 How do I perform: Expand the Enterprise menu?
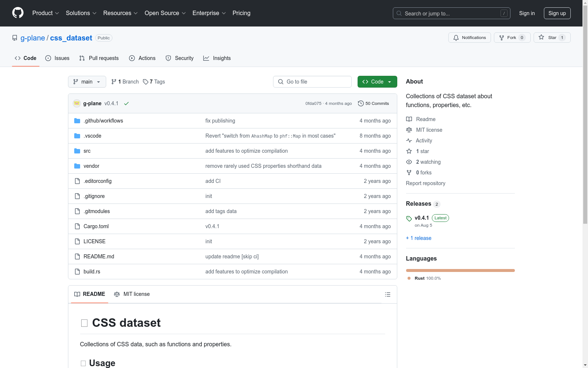pyautogui.click(x=209, y=13)
